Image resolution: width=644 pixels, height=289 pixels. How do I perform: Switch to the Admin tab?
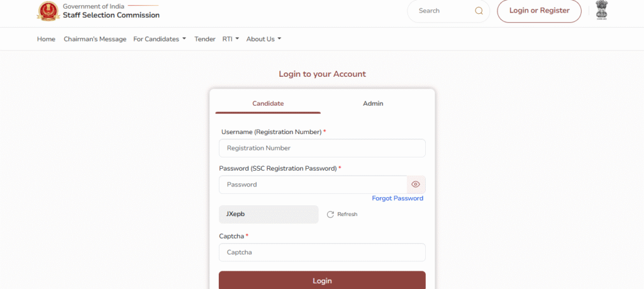pyautogui.click(x=373, y=103)
